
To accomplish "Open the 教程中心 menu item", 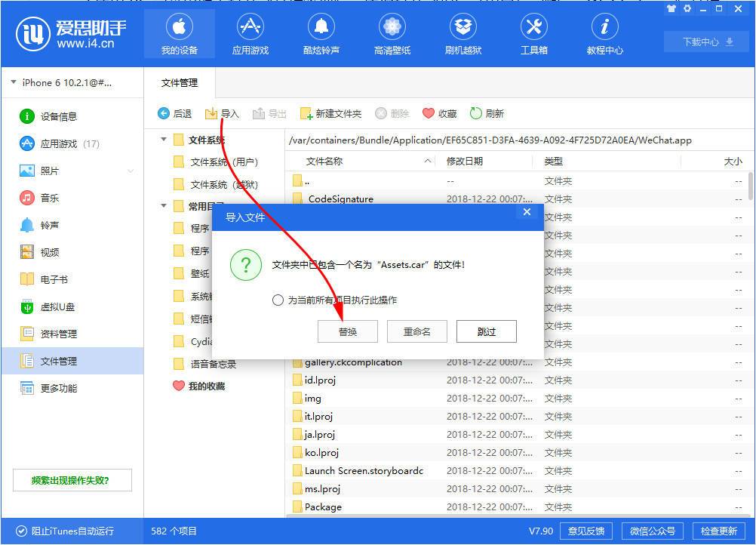I will point(604,34).
